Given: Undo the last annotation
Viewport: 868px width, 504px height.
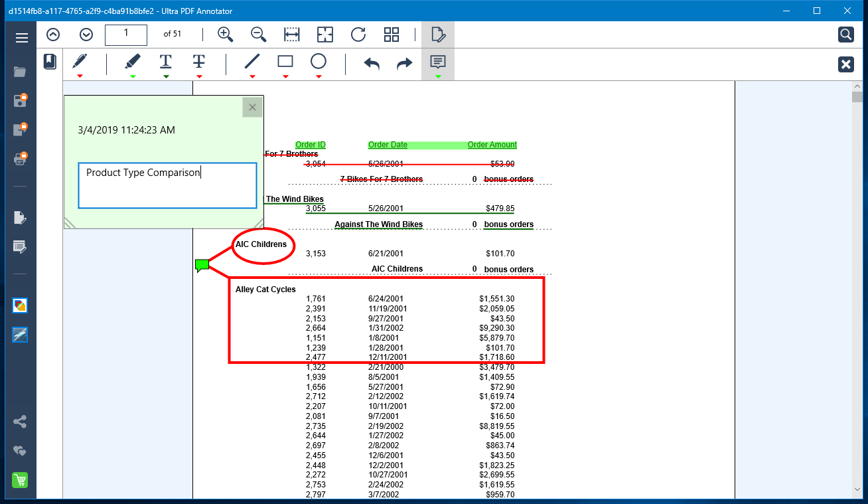Looking at the screenshot, I should click(x=372, y=64).
